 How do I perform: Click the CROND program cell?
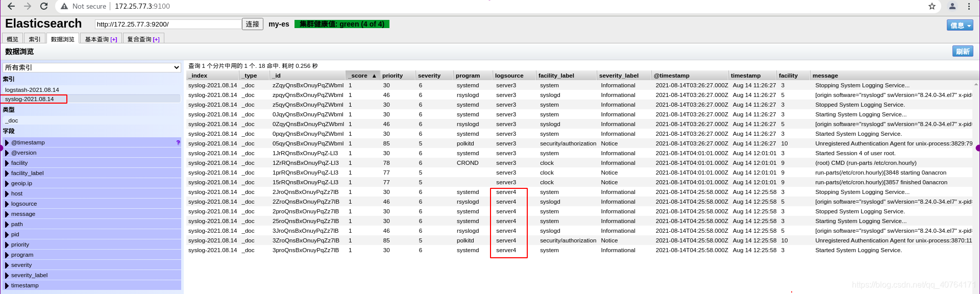pos(468,163)
